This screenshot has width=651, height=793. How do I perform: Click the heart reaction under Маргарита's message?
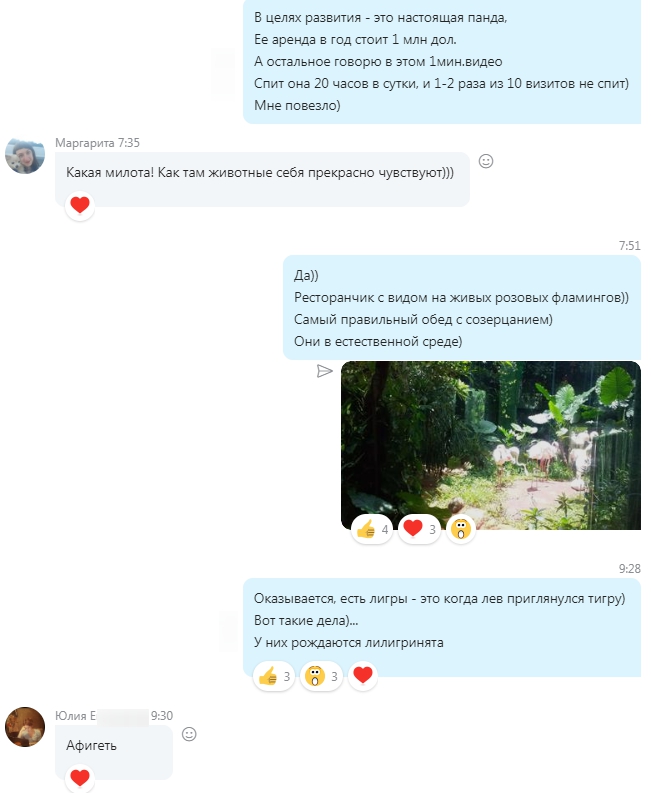80,205
